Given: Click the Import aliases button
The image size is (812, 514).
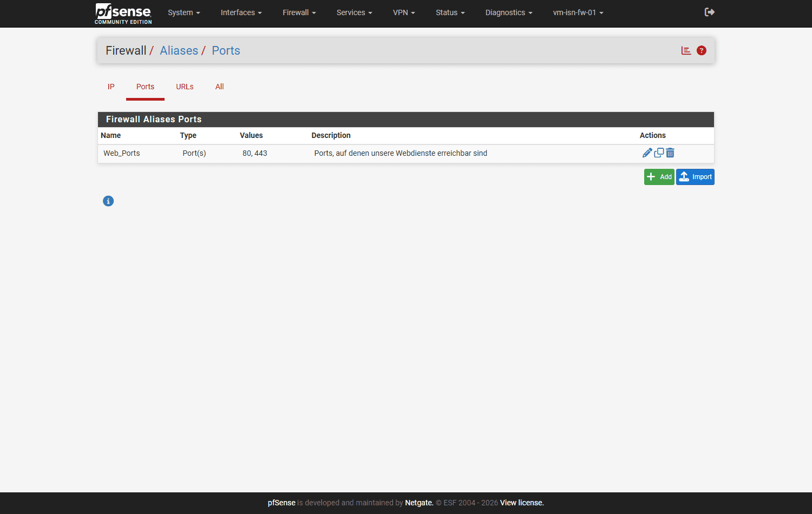Looking at the screenshot, I should tap(695, 177).
